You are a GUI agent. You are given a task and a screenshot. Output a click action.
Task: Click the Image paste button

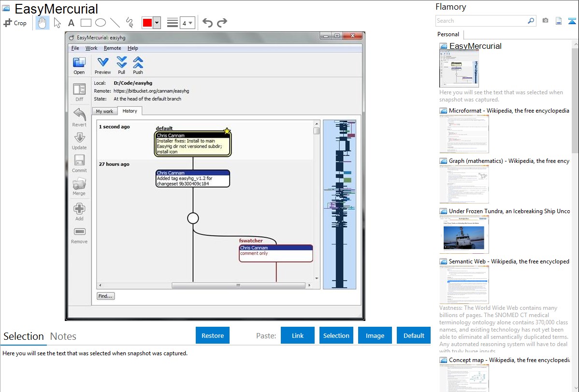375,335
